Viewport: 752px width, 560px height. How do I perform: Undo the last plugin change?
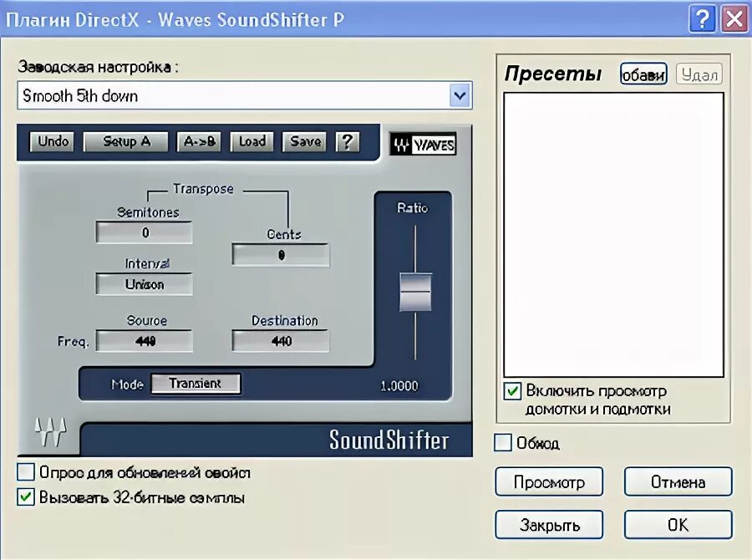tap(53, 141)
